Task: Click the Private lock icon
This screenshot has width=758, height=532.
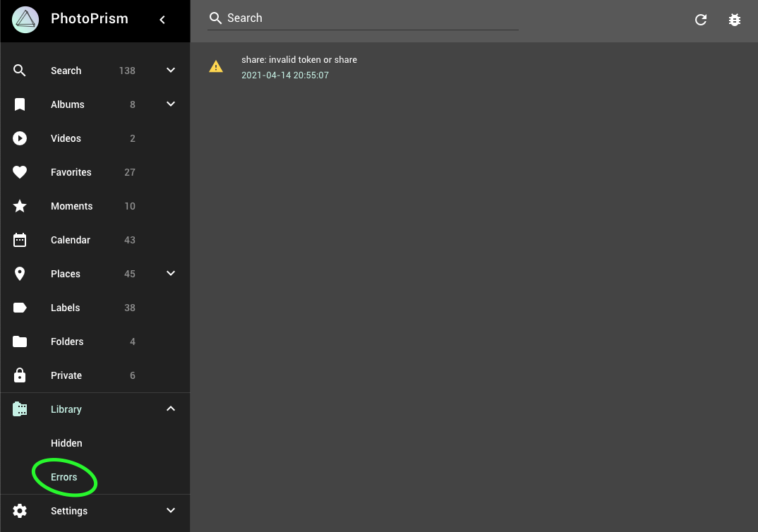Action: pyautogui.click(x=19, y=375)
